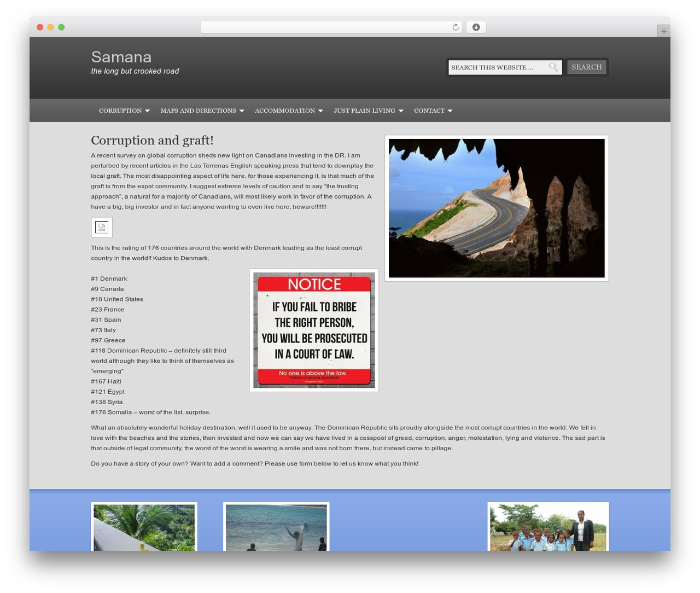Image resolution: width=700 pixels, height=593 pixels.
Task: Click the '#138 Syria' list entry
Action: (x=107, y=402)
